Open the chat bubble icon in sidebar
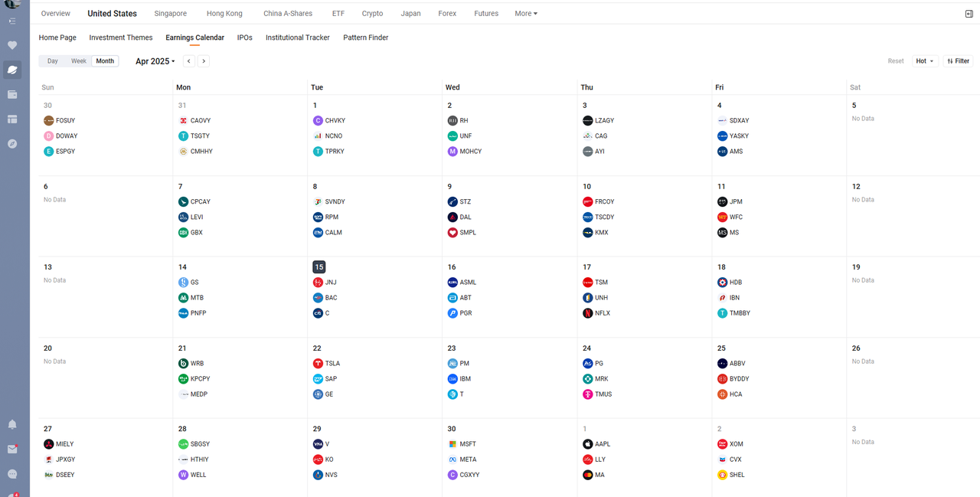Viewport: 980px width, 497px height. pos(12,474)
